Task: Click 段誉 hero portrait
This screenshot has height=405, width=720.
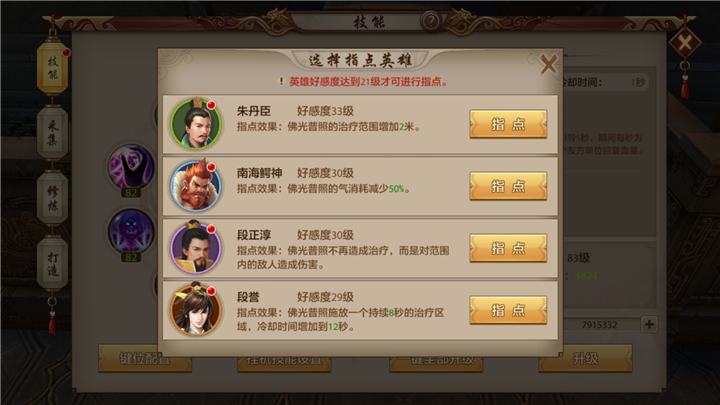Action: tap(196, 309)
